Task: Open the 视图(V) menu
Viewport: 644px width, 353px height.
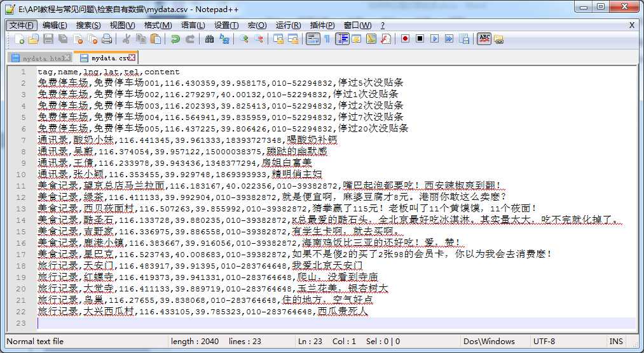Action: [123, 25]
